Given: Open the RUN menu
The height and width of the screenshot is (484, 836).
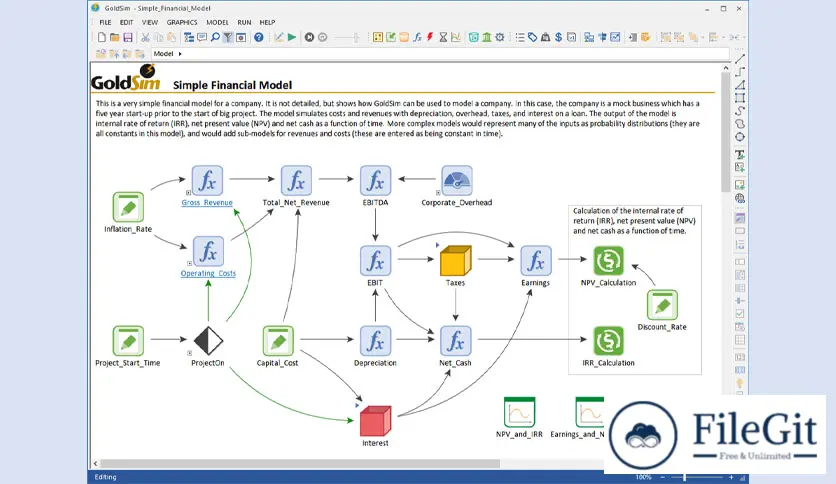Looking at the screenshot, I should (244, 22).
